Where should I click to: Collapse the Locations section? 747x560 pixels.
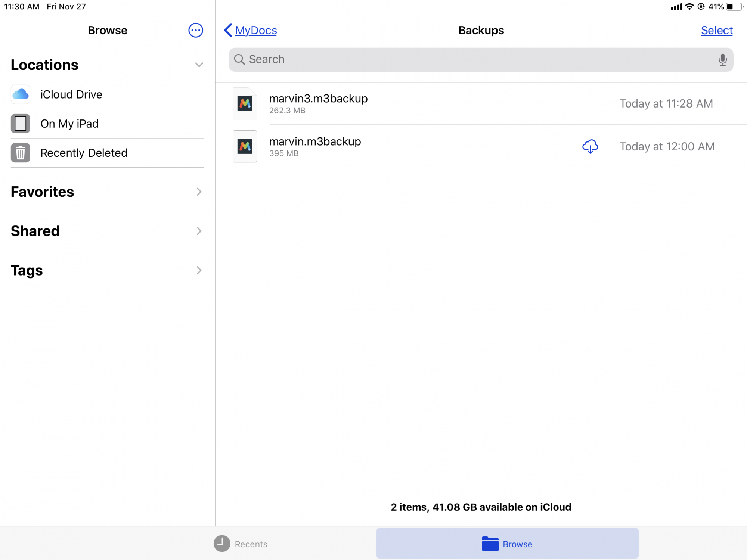(x=199, y=65)
